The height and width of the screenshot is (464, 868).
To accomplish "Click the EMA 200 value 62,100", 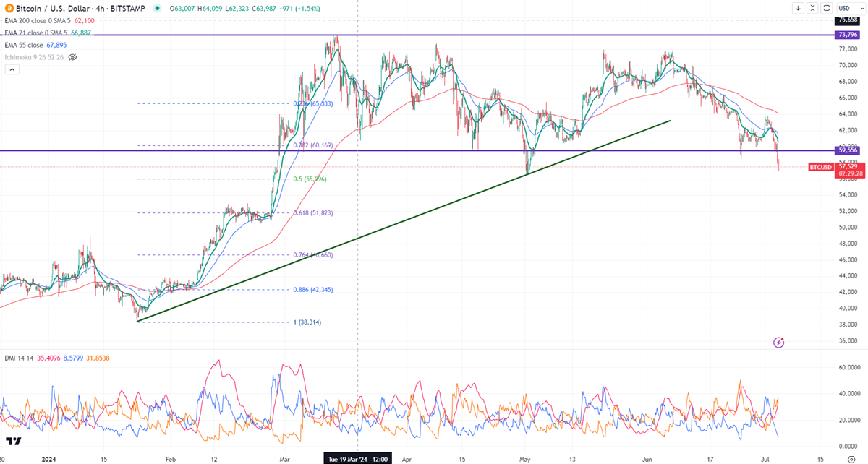I will pyautogui.click(x=85, y=22).
